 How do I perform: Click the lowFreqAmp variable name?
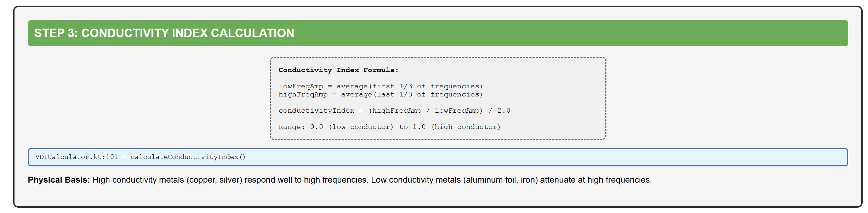(301, 86)
